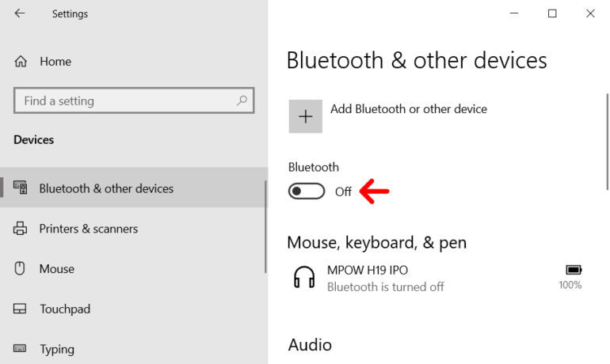Click the plus icon to add device
The image size is (610, 364).
tap(305, 116)
